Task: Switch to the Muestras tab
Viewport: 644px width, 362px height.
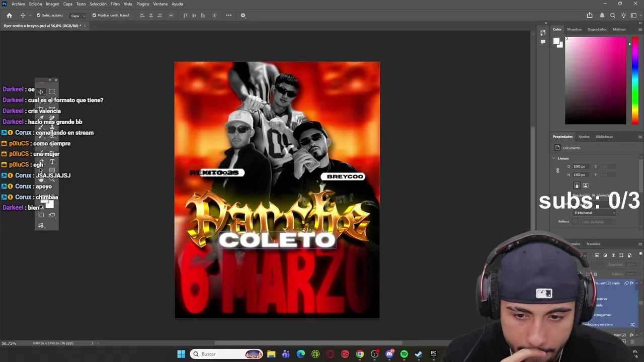Action: pos(574,29)
